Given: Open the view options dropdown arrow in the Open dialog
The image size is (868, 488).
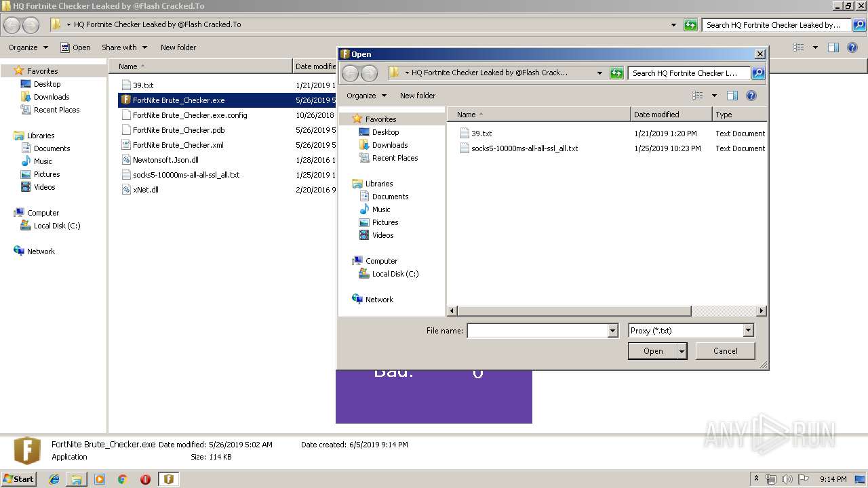Looking at the screenshot, I should 714,96.
